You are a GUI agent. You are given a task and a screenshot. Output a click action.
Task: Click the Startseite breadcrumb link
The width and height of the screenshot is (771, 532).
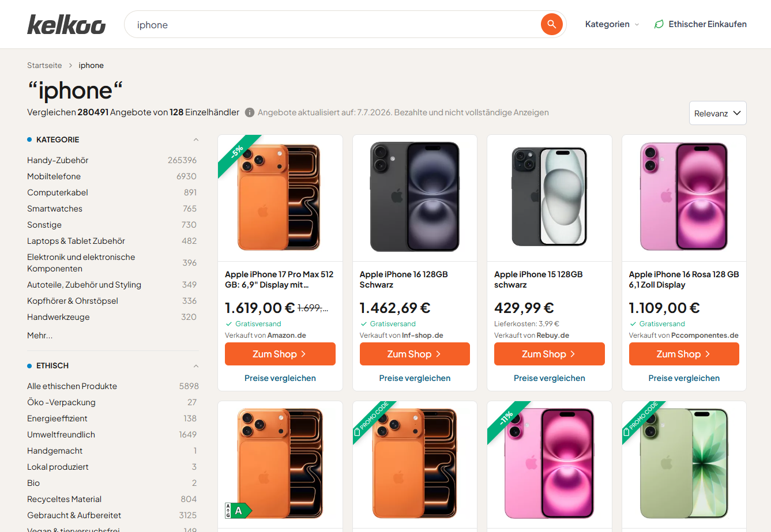tap(44, 65)
